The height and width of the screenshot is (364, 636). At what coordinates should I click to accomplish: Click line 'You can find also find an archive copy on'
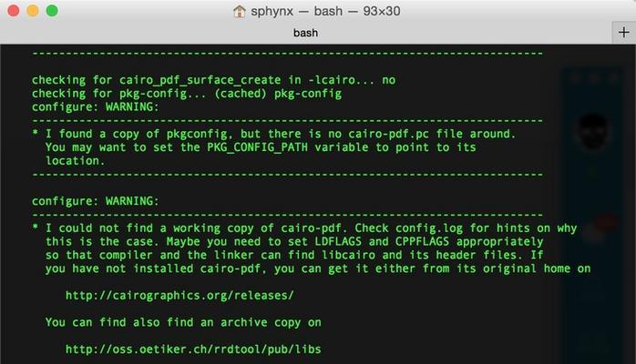pyautogui.click(x=183, y=322)
